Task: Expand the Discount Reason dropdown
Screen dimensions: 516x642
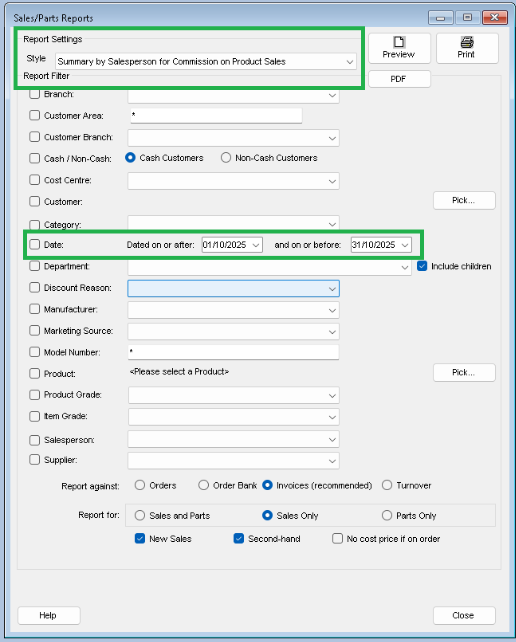Action: pos(233,289)
